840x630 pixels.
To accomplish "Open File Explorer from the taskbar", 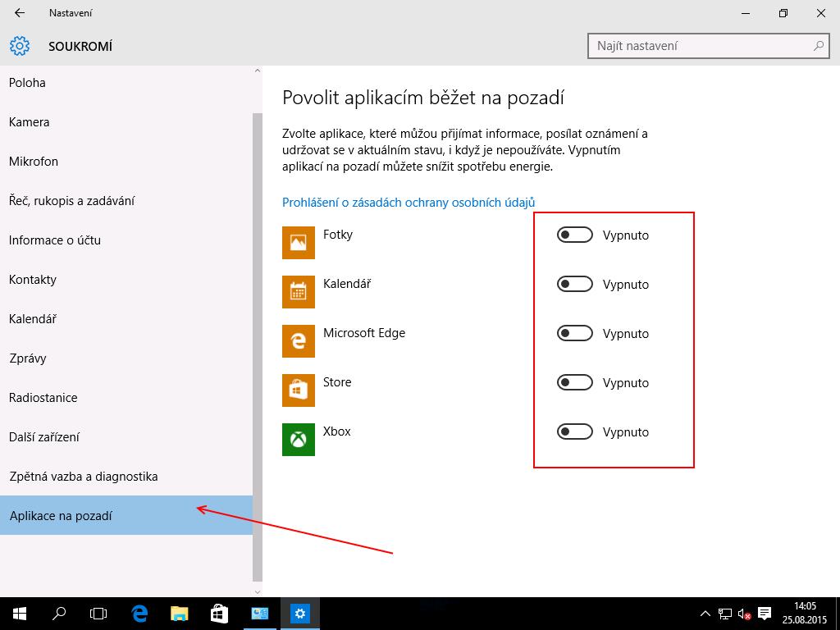I will (179, 613).
